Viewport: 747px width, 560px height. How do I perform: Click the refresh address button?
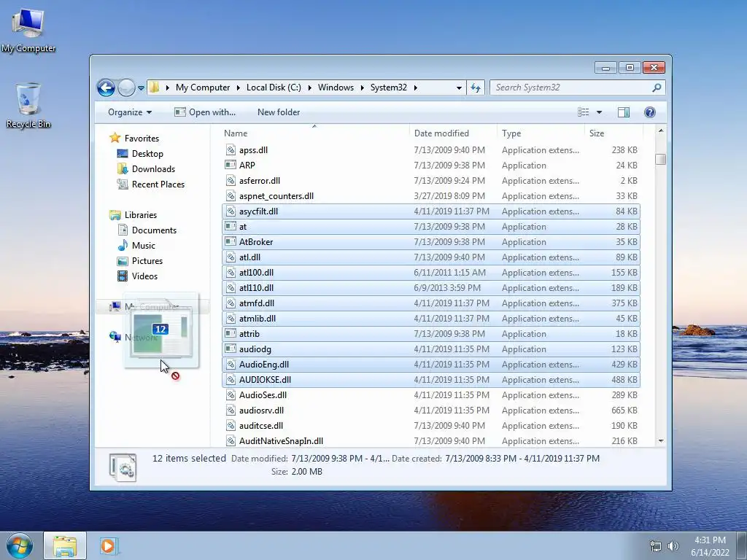476,87
